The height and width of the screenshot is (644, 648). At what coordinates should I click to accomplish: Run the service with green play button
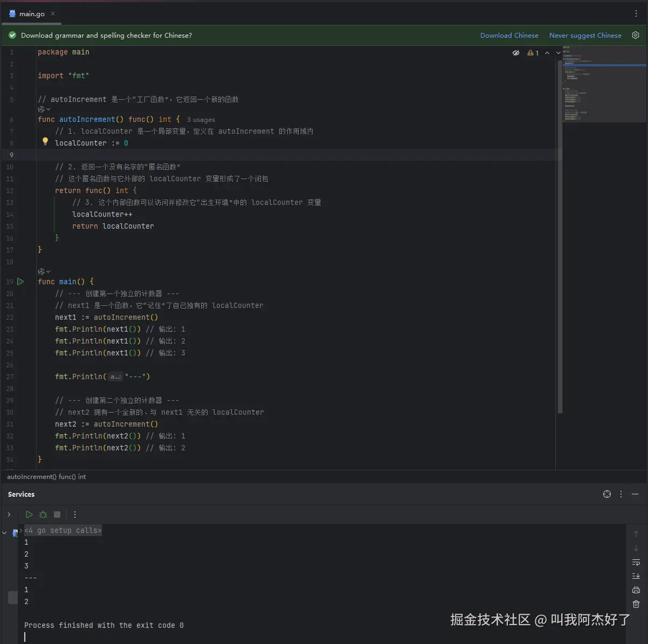(29, 515)
